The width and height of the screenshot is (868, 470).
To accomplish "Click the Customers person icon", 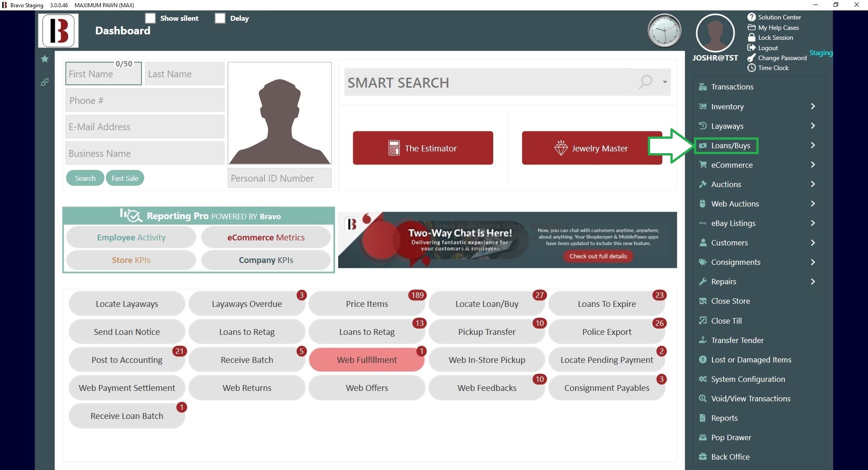I will [x=703, y=242].
